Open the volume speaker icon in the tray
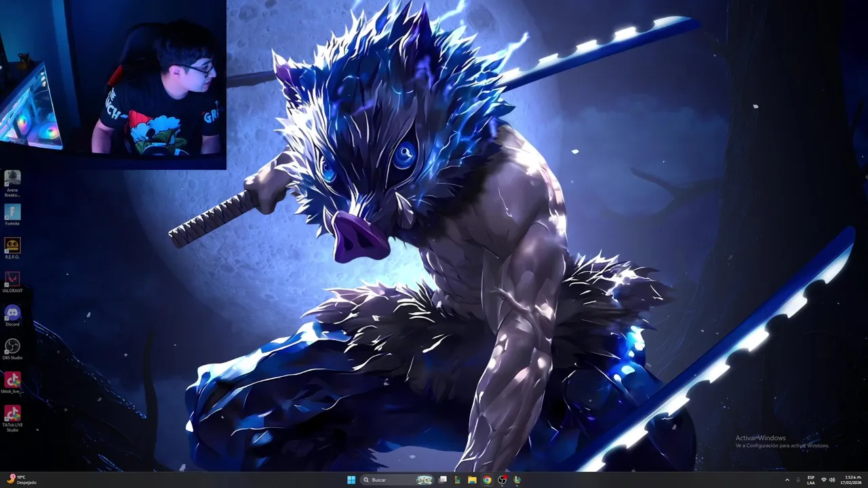868x488 pixels. tap(832, 480)
